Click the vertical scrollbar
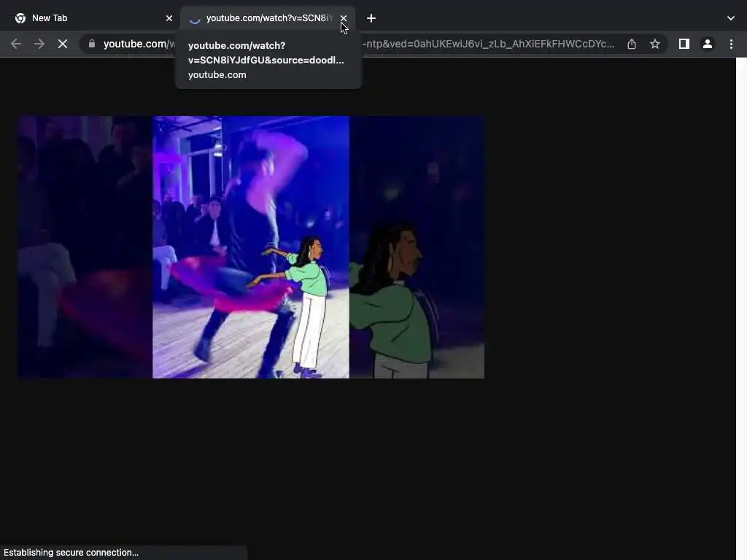Viewport: 747px width, 560px height. click(741, 308)
